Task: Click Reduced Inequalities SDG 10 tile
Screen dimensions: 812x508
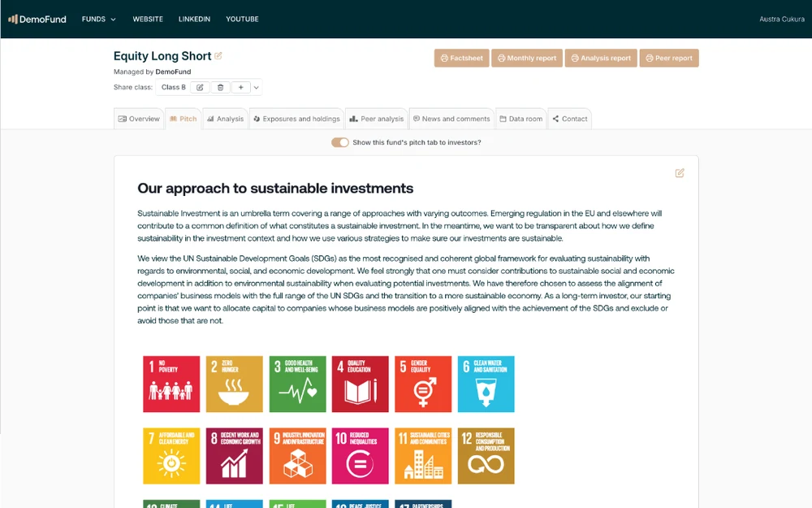Action: [360, 456]
